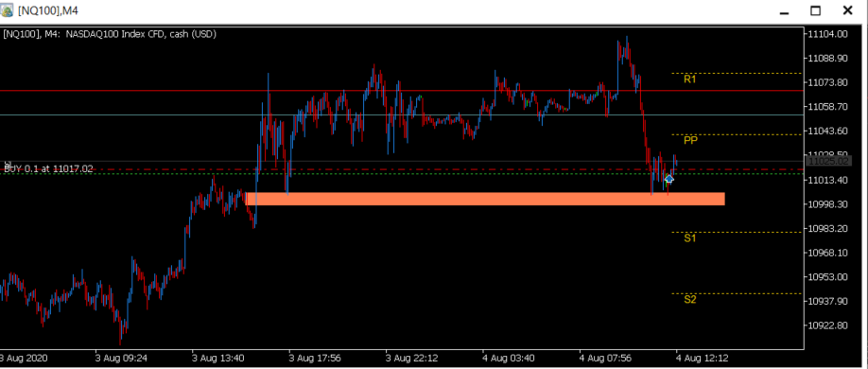Click the 10968.10 price scale value

pos(827,253)
